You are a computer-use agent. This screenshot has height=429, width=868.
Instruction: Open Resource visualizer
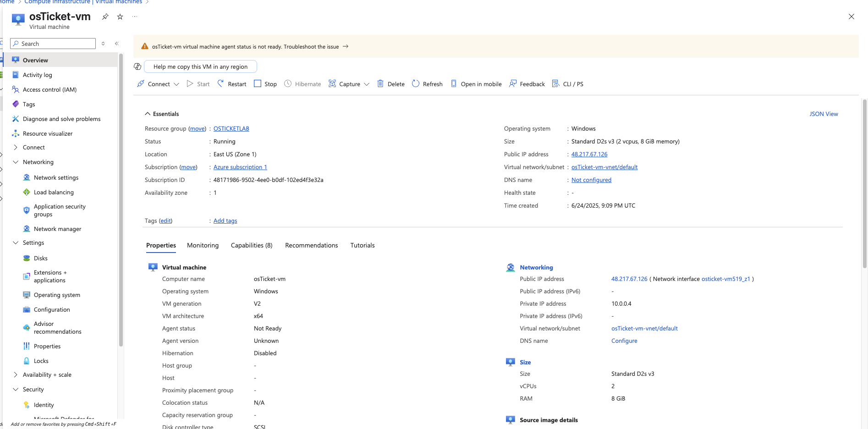pyautogui.click(x=48, y=133)
